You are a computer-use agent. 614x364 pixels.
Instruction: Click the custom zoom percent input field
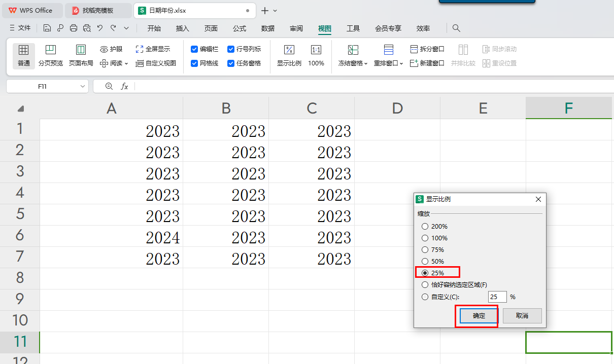(497, 297)
